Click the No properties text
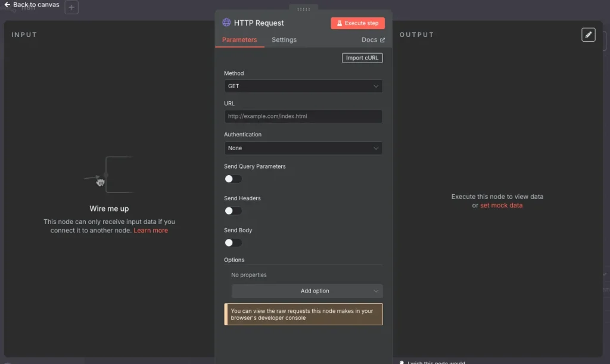Image resolution: width=610 pixels, height=364 pixels. [x=249, y=275]
